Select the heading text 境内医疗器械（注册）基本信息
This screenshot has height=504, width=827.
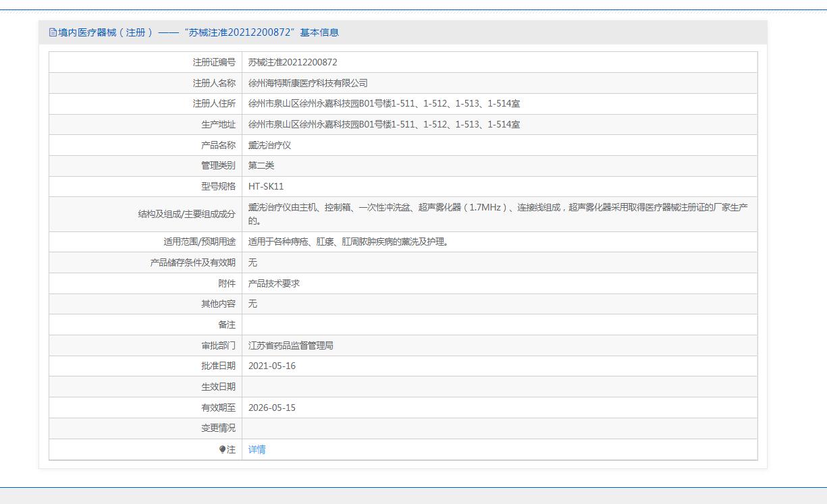(198, 32)
